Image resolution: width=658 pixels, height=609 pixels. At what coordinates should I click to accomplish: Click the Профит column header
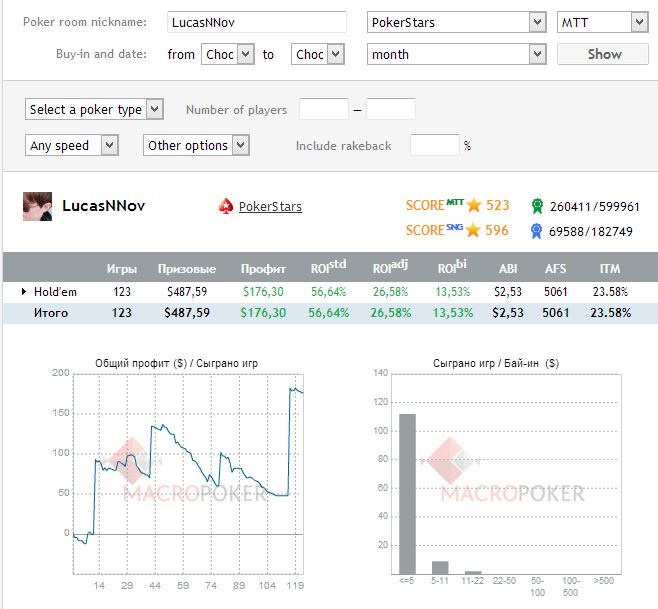click(x=263, y=269)
